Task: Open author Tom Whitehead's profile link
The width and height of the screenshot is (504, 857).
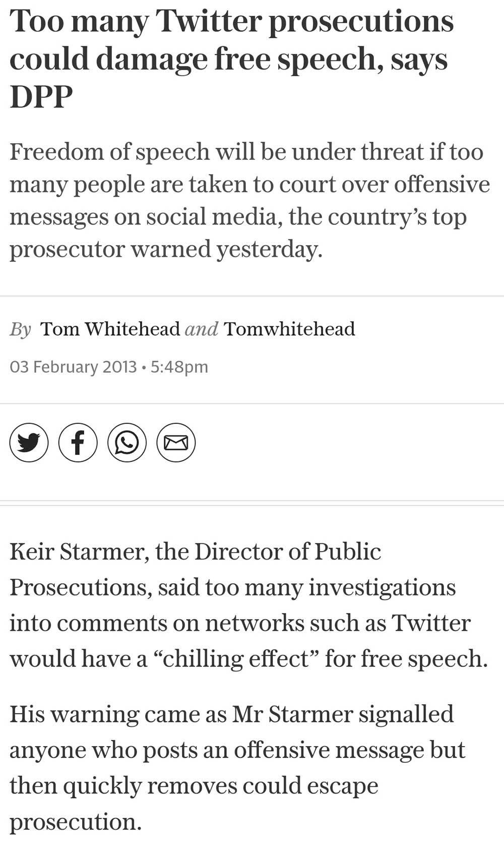Action: [x=110, y=329]
